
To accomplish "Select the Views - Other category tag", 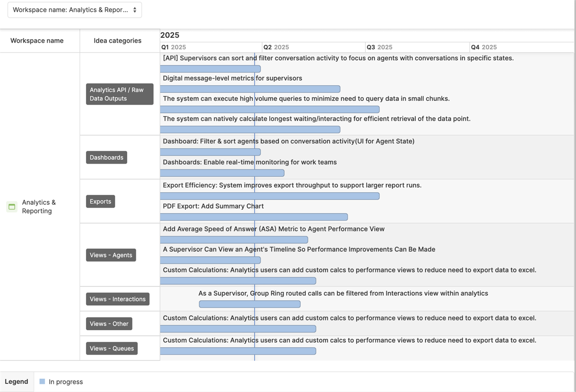I will tap(109, 324).
